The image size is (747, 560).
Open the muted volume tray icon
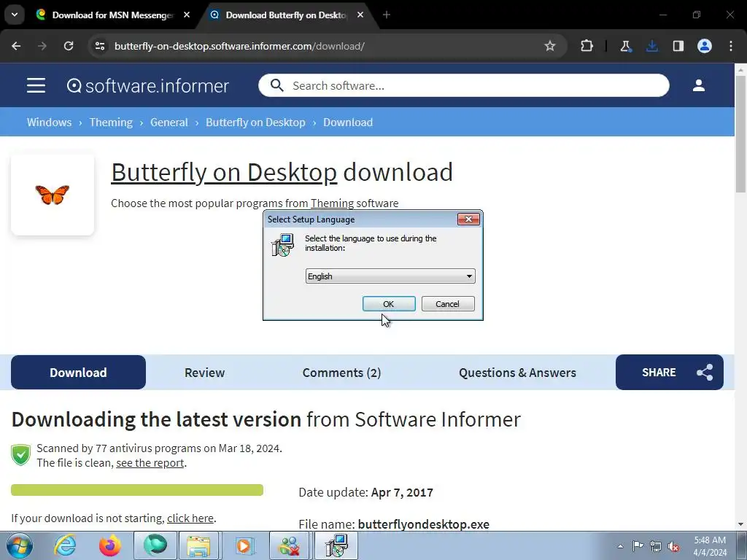tap(673, 546)
